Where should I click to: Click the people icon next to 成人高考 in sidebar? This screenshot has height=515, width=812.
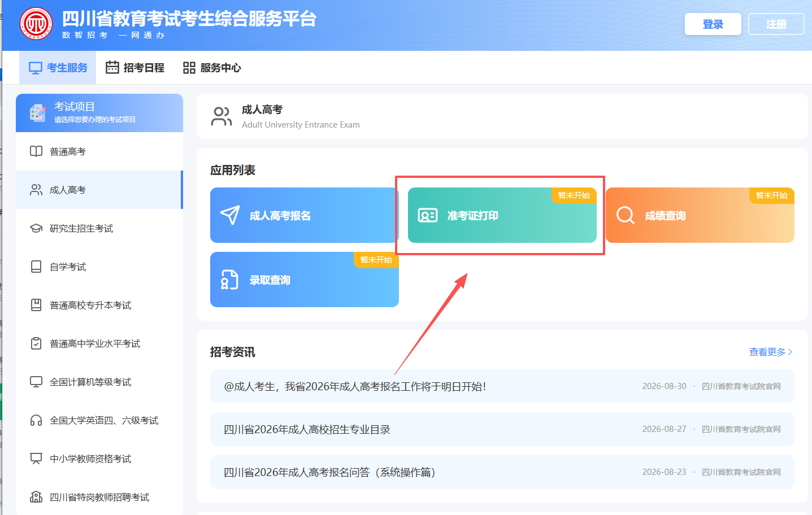(x=36, y=190)
